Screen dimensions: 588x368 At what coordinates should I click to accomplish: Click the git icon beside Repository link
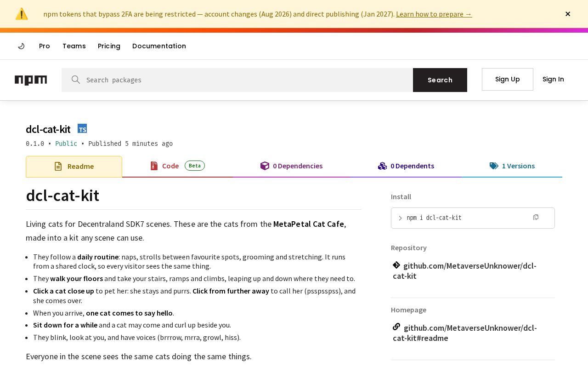click(x=396, y=265)
